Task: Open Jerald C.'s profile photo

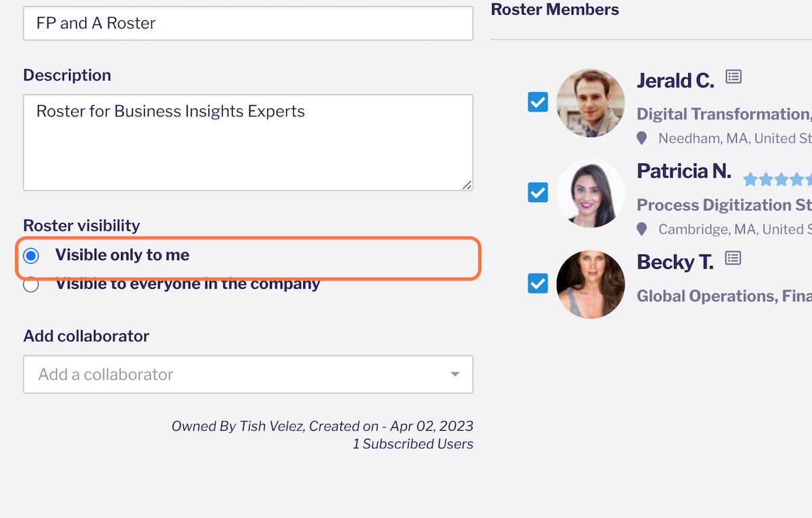Action: tap(590, 103)
